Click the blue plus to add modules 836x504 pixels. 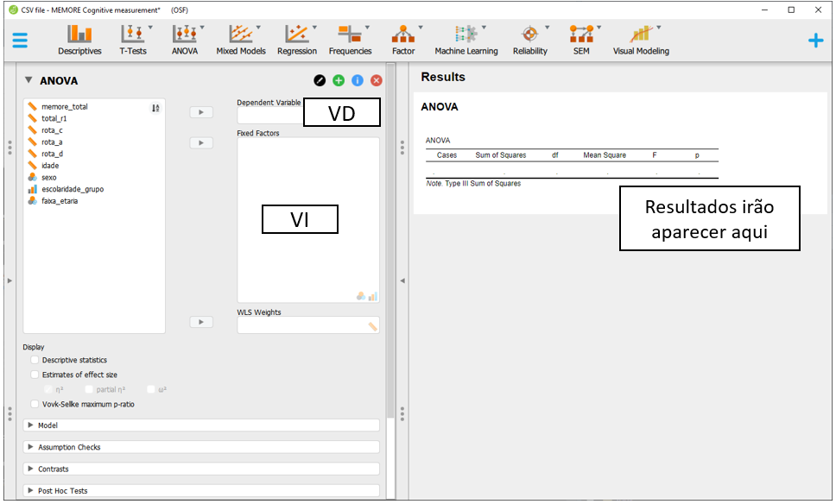tap(815, 41)
